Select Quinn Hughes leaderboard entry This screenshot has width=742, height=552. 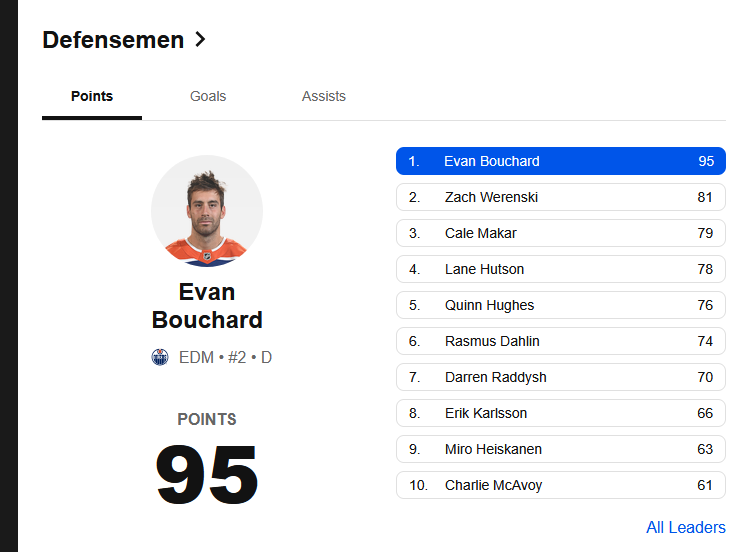561,305
